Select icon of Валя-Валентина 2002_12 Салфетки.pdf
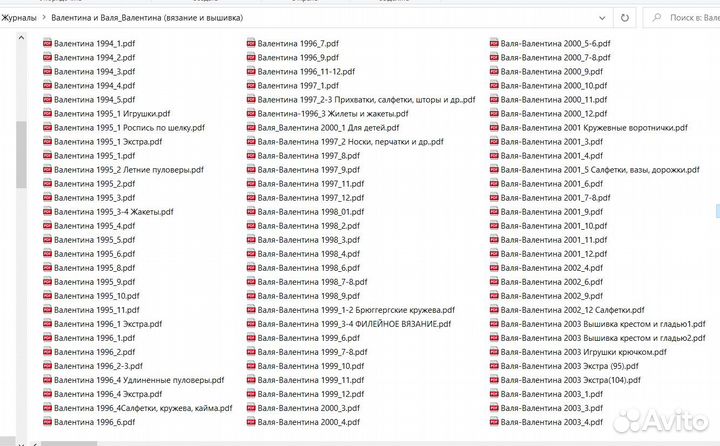720x446 pixels. click(x=494, y=310)
